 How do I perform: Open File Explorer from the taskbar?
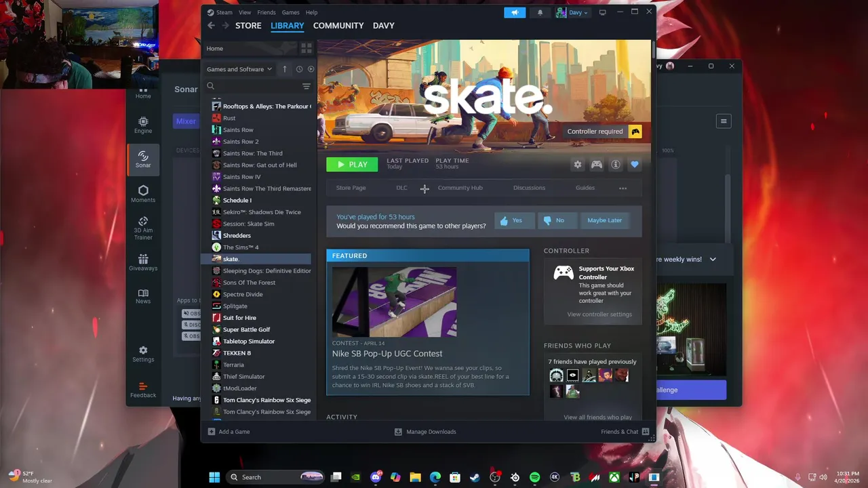tap(415, 477)
